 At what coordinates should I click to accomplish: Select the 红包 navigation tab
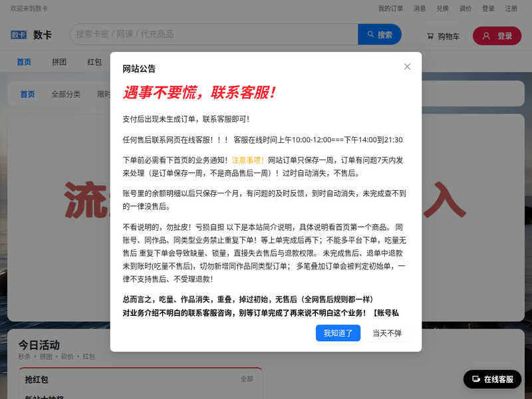click(94, 62)
